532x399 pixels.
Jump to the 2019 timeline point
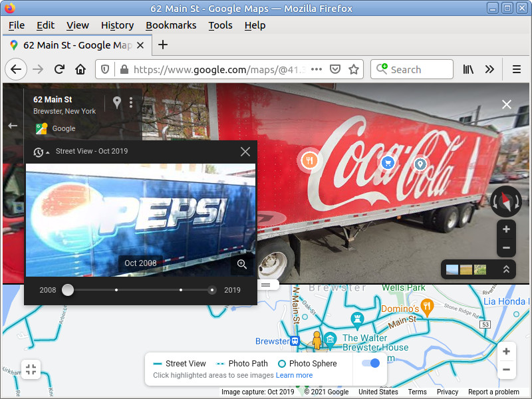(212, 290)
